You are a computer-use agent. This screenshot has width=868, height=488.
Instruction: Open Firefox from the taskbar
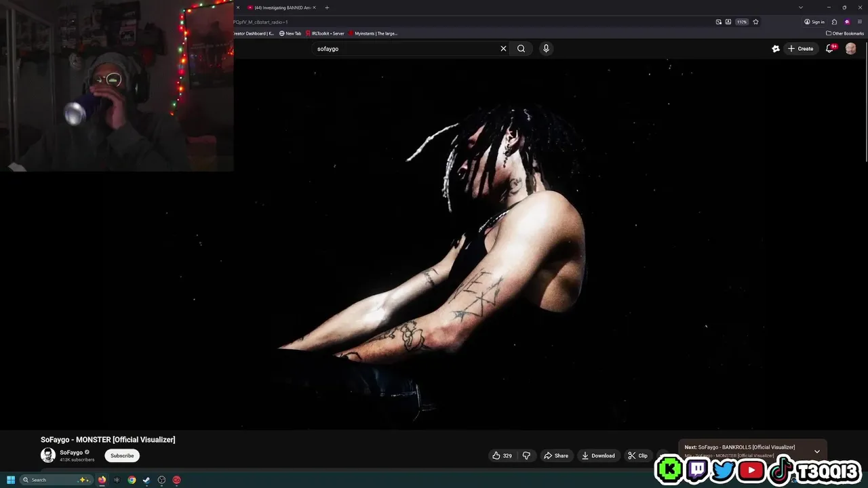pyautogui.click(x=102, y=480)
